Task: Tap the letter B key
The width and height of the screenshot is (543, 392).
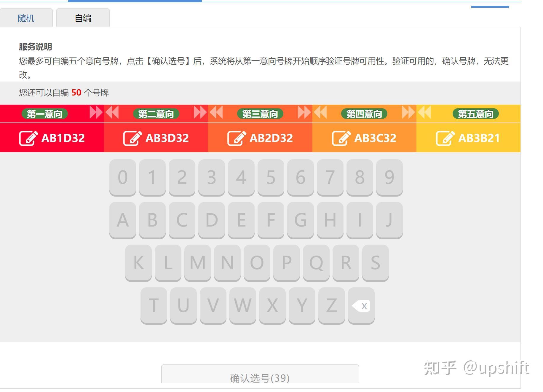Action: pos(152,220)
